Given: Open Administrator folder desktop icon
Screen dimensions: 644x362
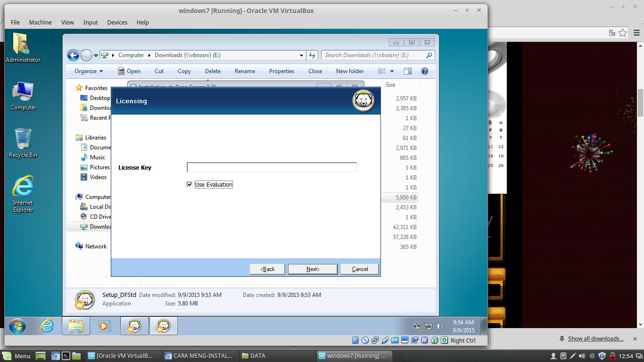Looking at the screenshot, I should [23, 48].
